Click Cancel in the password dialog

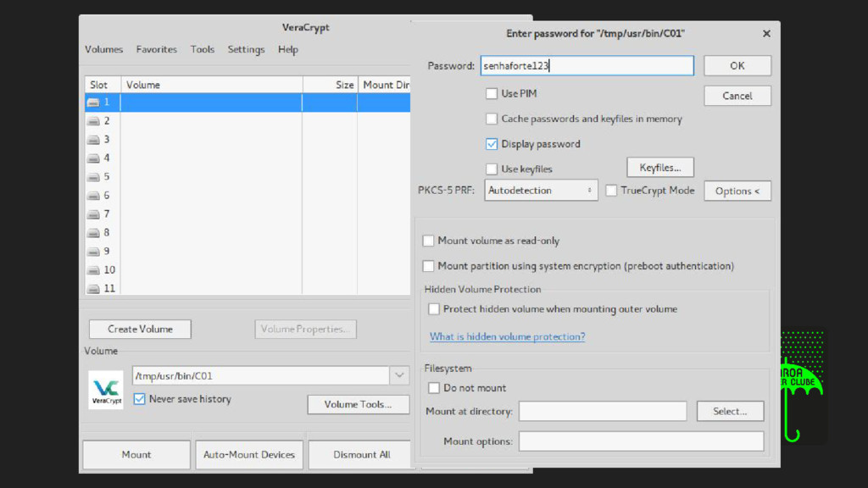pyautogui.click(x=737, y=96)
